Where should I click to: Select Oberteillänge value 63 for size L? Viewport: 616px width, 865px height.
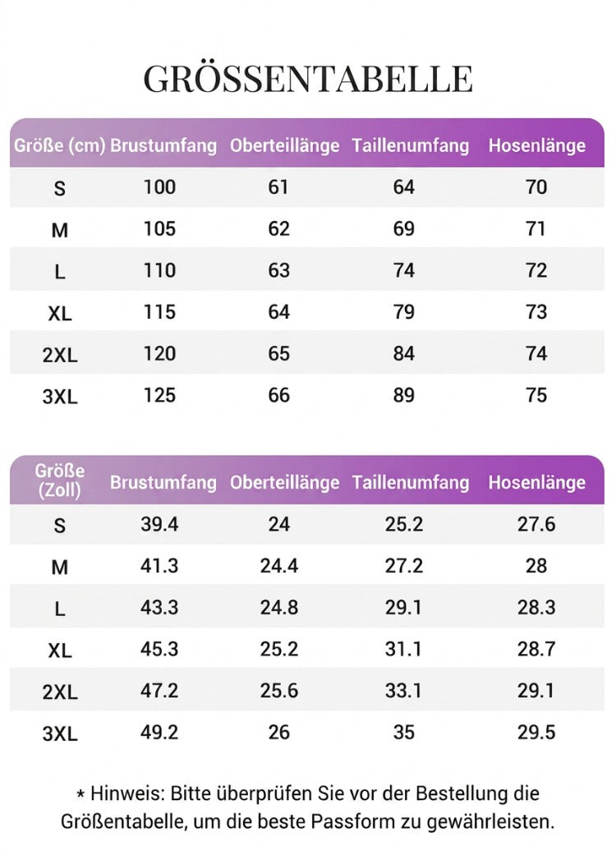pyautogui.click(x=278, y=270)
